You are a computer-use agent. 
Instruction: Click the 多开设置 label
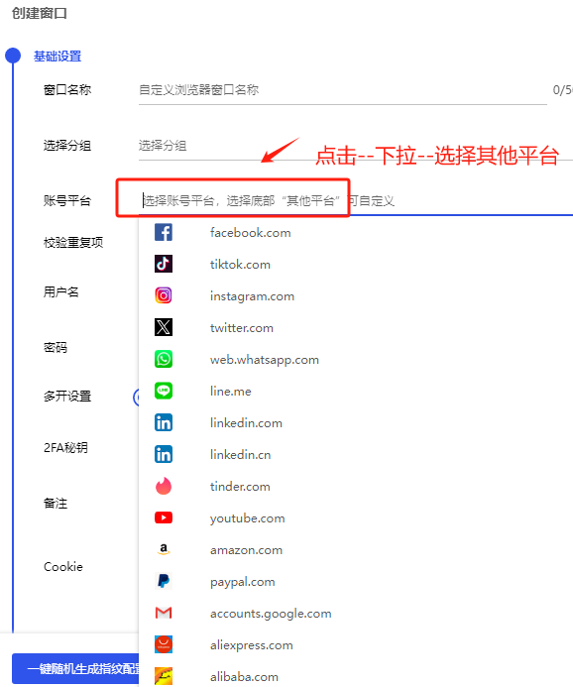tap(67, 397)
